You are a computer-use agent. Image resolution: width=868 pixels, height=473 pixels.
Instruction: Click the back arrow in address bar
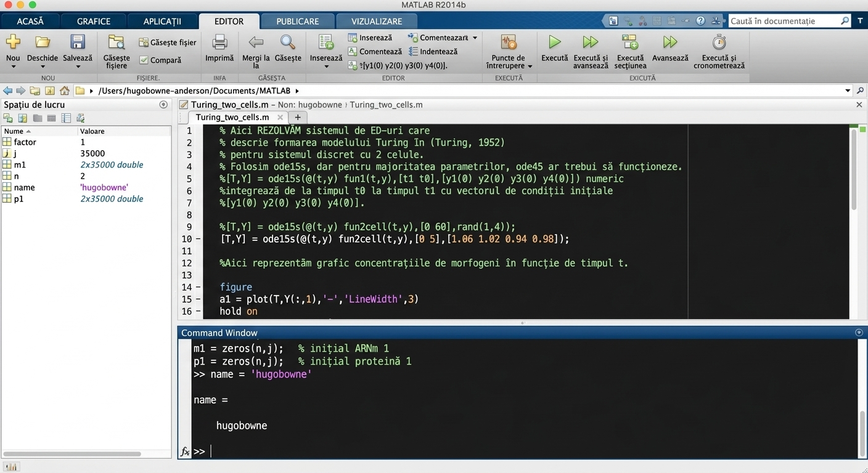[7, 91]
